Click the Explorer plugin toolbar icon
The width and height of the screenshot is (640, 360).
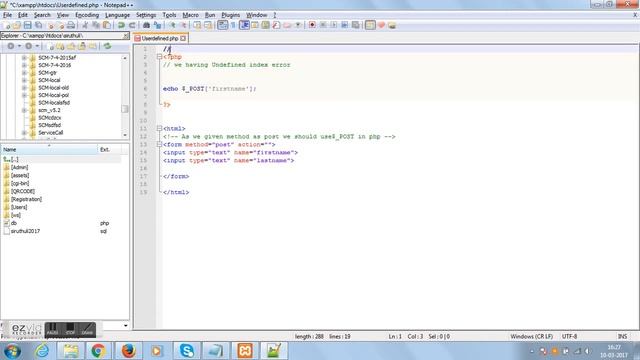pyautogui.click(x=370, y=25)
